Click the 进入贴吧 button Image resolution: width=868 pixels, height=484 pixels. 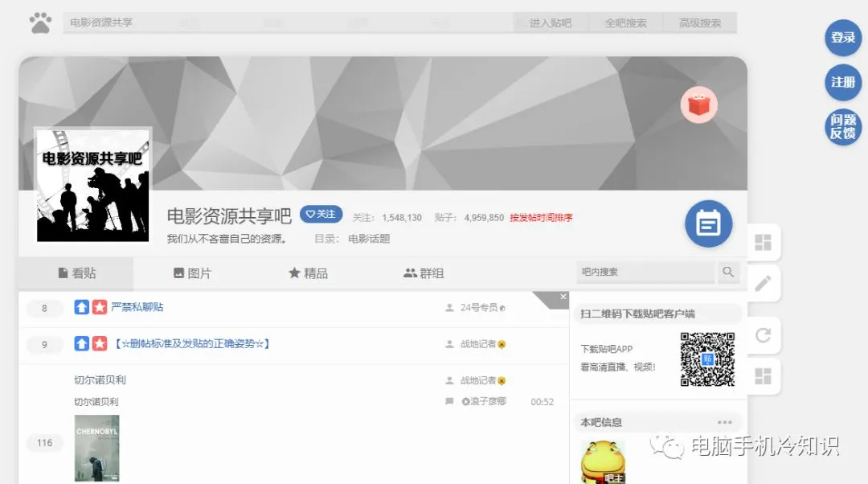(x=551, y=23)
